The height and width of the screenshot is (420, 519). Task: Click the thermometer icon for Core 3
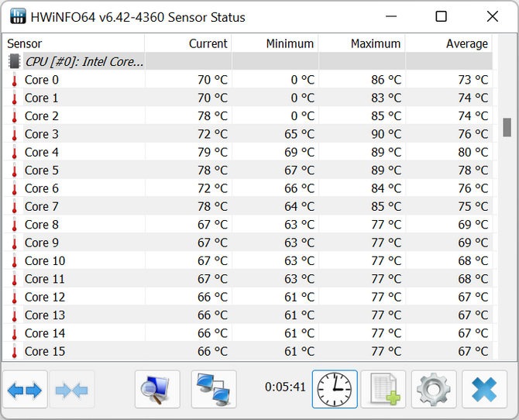point(14,134)
